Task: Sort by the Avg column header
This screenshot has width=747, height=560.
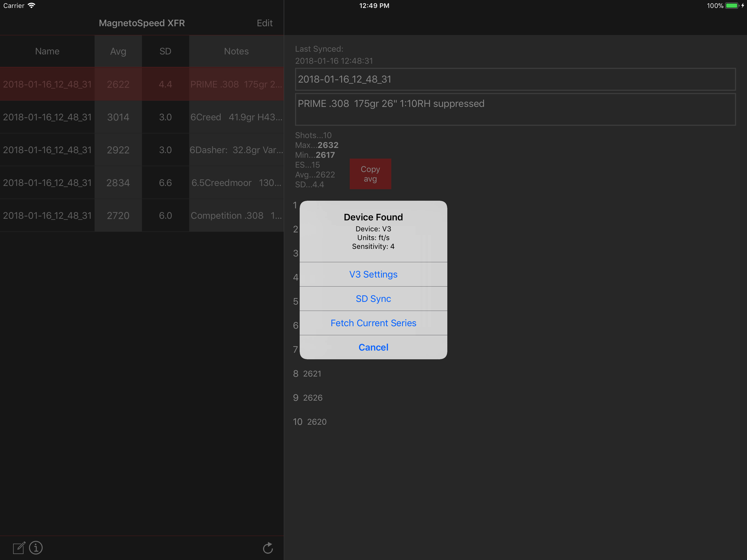Action: [118, 51]
